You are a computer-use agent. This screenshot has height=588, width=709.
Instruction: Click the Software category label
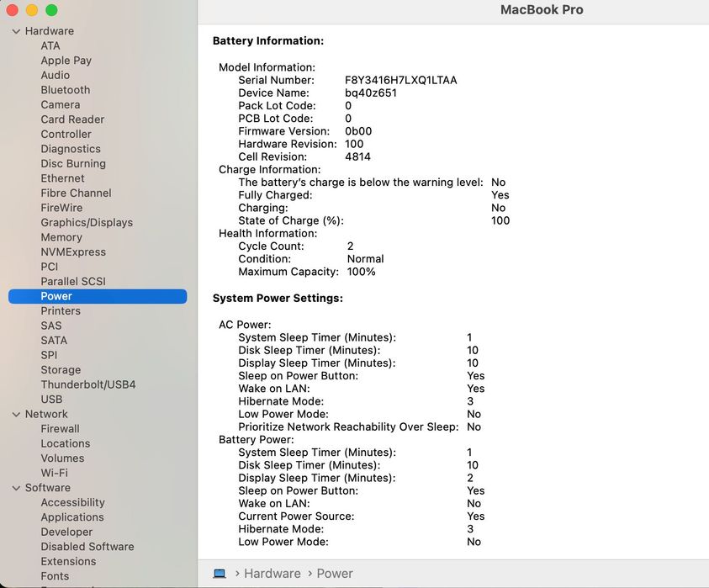tap(47, 488)
